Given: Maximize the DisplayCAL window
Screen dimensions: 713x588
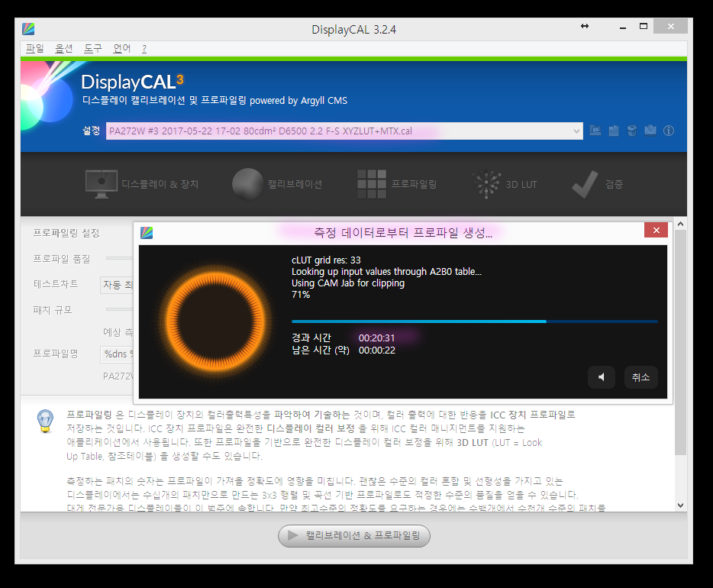Looking at the screenshot, I should 644,27.
